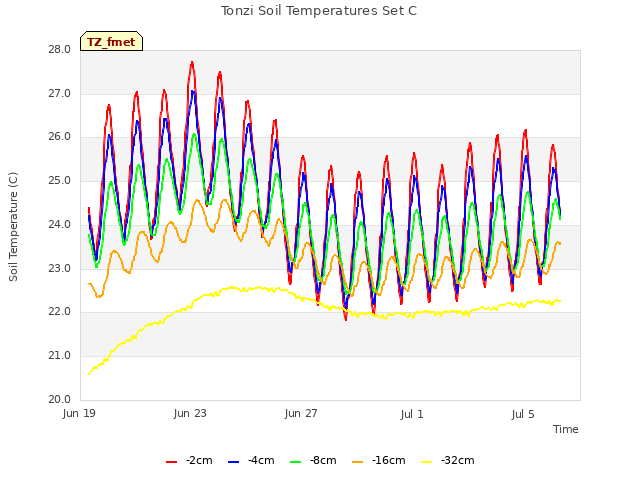Select the '-32cm' legend label
This screenshot has height=480, width=640.
[458, 460]
